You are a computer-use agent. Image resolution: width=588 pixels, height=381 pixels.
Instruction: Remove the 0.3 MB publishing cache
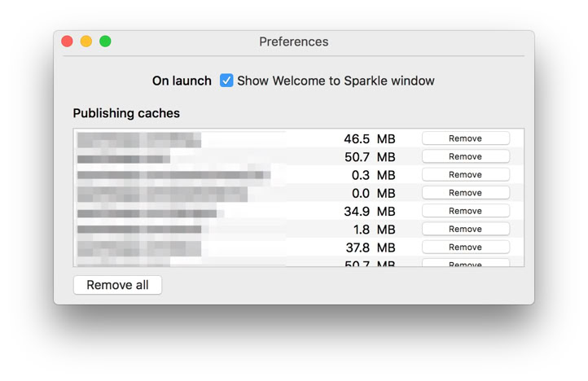tap(465, 175)
